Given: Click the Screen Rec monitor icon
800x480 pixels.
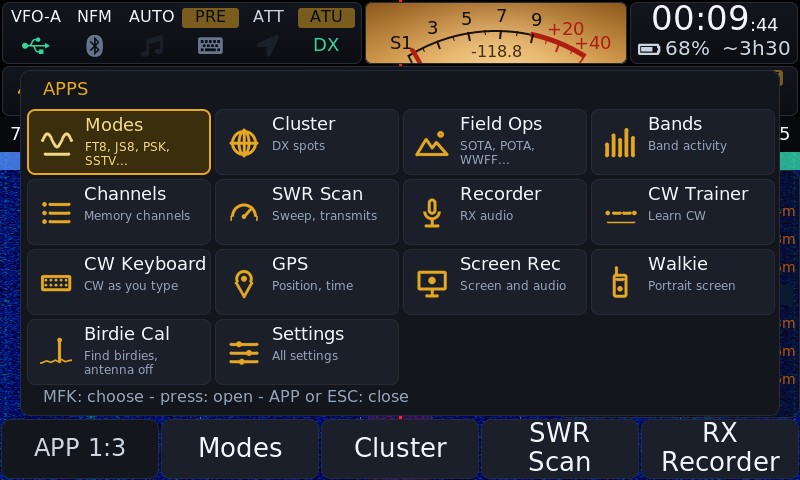Looking at the screenshot, I should point(432,283).
